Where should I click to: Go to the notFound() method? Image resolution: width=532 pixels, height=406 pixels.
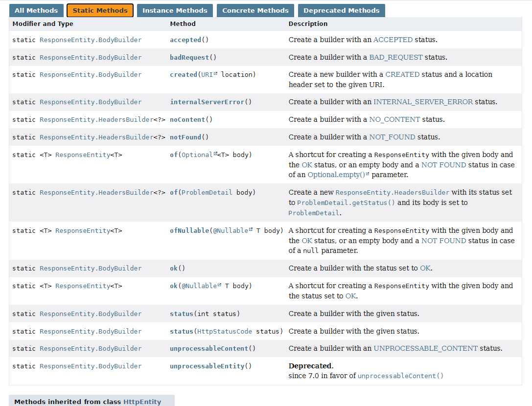[x=185, y=137]
